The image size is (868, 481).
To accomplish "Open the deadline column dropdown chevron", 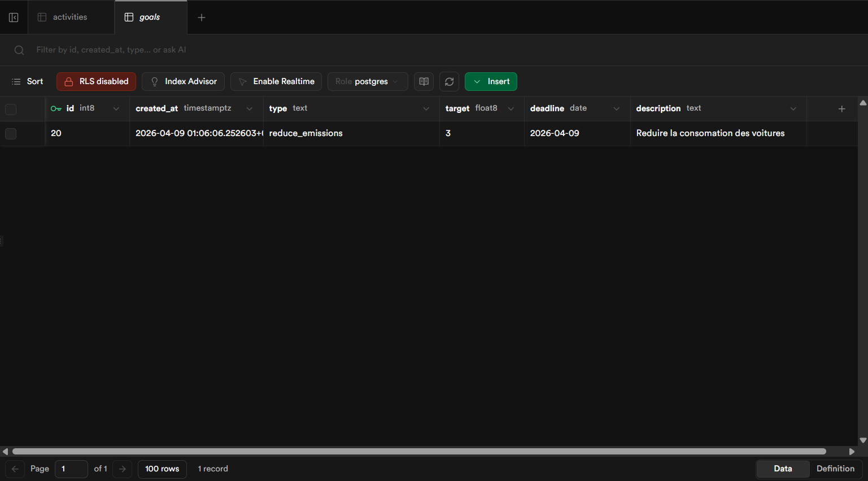I will pos(616,109).
